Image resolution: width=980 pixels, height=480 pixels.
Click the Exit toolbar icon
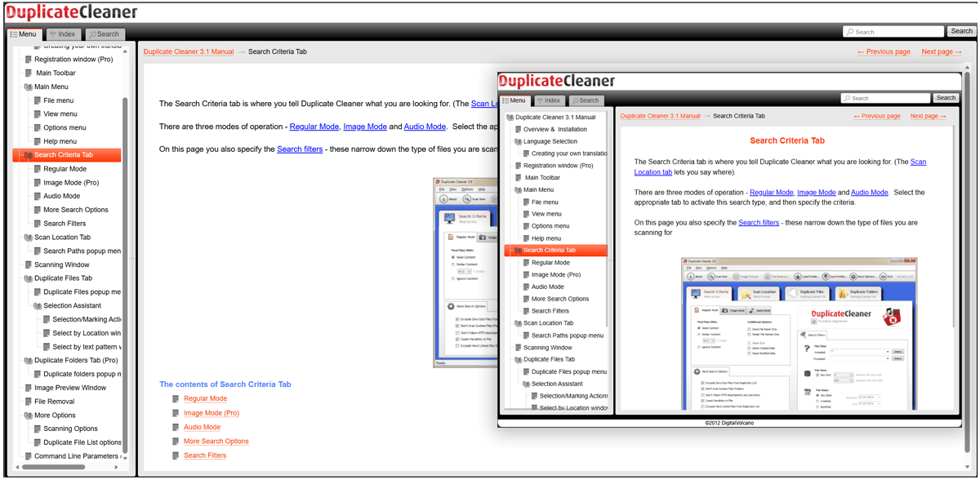click(884, 276)
